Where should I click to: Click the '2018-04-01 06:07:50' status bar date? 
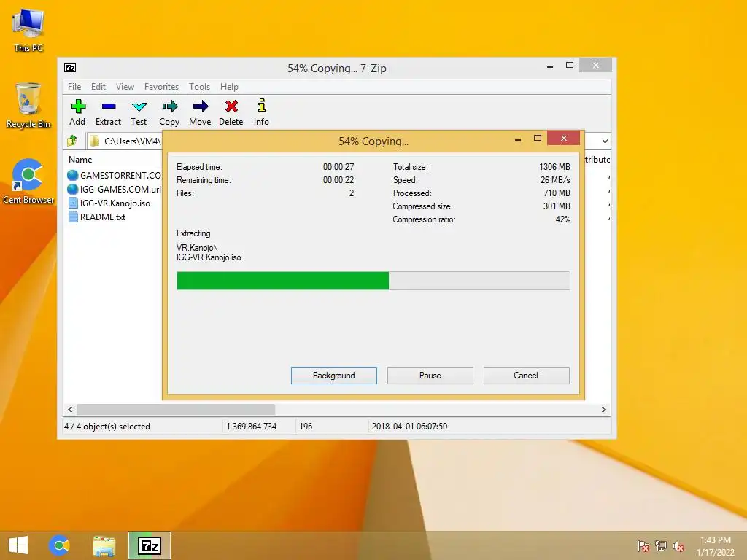(410, 426)
